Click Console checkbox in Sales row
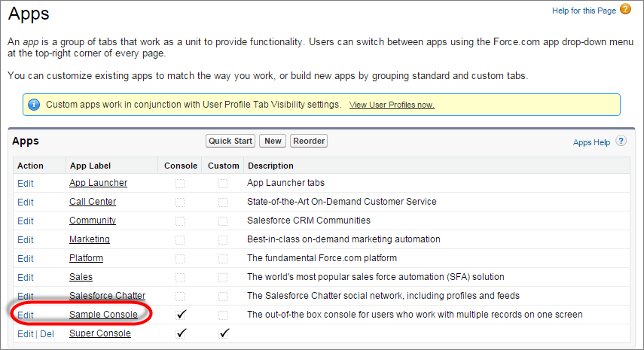 [180, 278]
